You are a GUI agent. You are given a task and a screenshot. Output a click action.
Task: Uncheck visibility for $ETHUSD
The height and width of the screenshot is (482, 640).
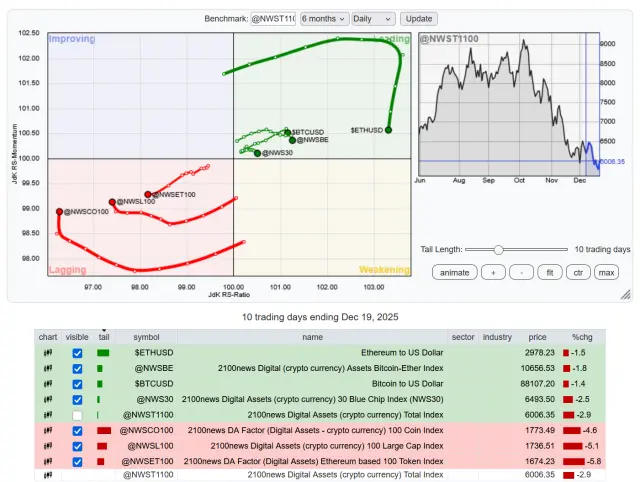coord(77,353)
